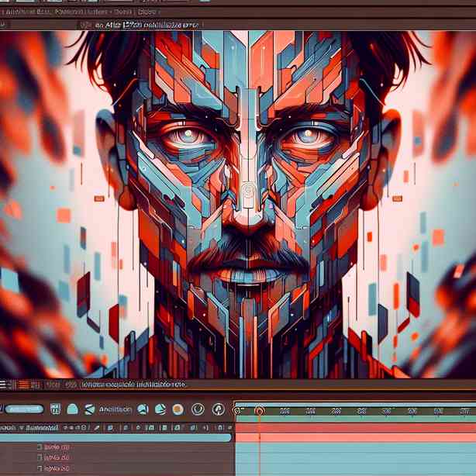Click the white status text in the bar under the viewer
The height and width of the screenshot is (476, 476).
[x=133, y=385]
